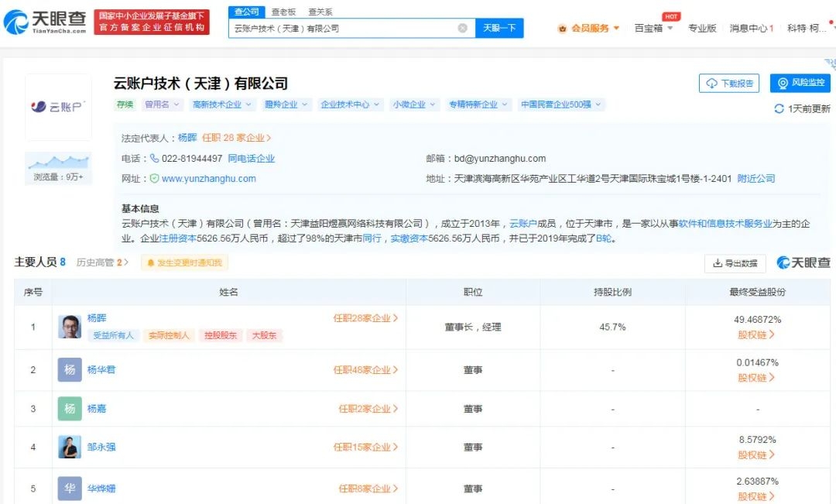Screen dimensions: 836x504
Task: Clear the search box with the X icon
Action: pyautogui.click(x=462, y=29)
